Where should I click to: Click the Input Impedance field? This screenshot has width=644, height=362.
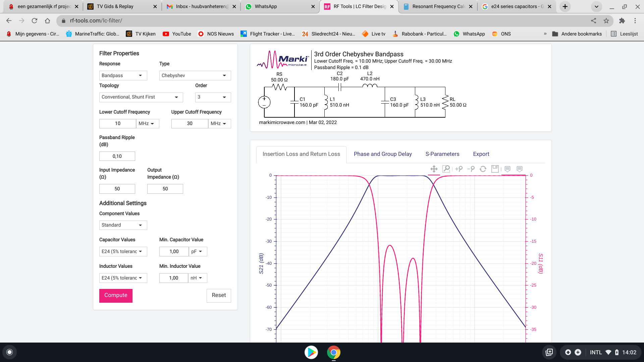[117, 189]
